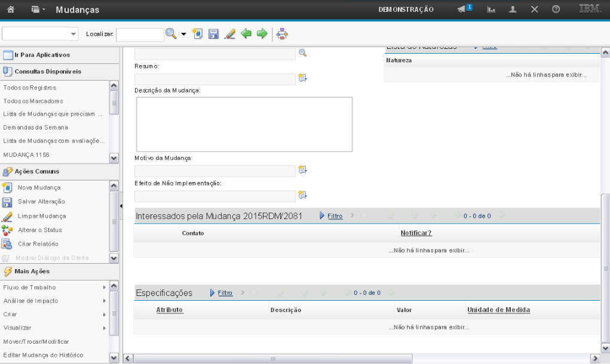The width and height of the screenshot is (610, 364).
Task: Click the workflow routing toolbar icon
Action: [283, 35]
